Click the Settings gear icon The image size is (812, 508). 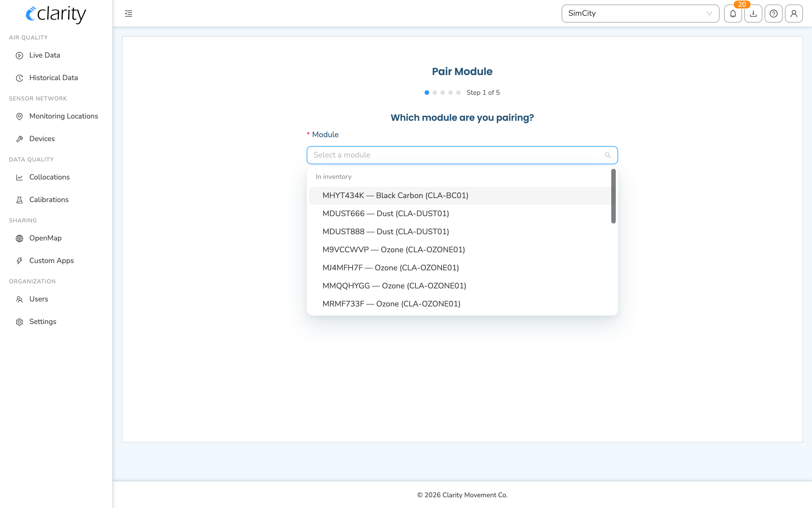(x=19, y=322)
